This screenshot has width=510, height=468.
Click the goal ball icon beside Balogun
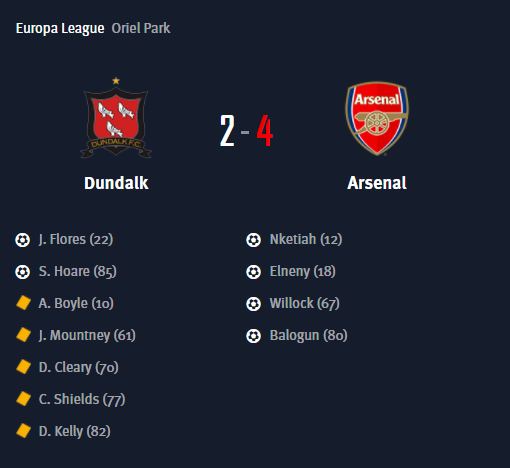253,336
